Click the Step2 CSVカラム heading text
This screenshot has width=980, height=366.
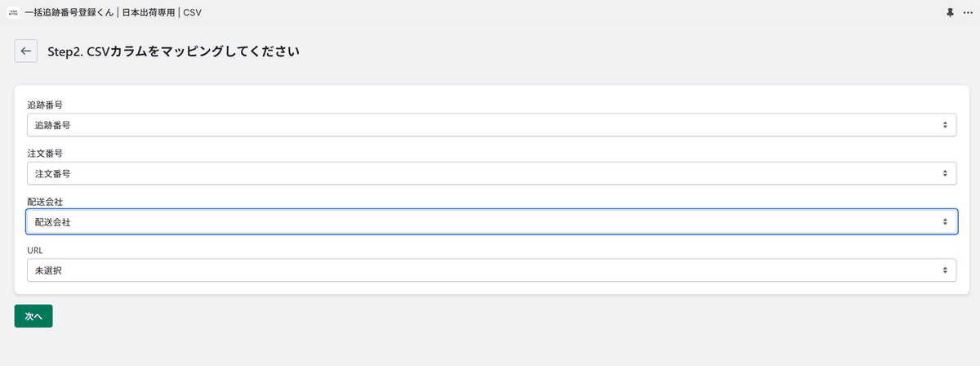[x=174, y=51]
